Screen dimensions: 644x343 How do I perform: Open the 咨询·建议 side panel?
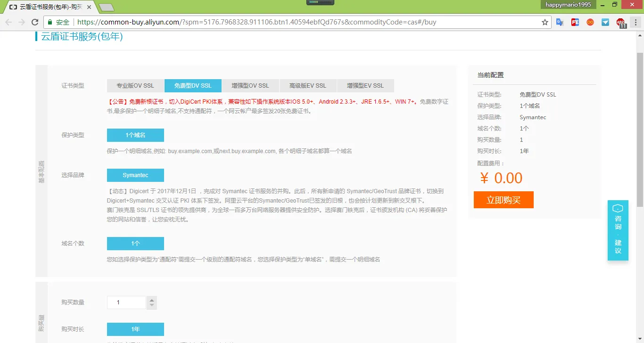click(x=618, y=230)
